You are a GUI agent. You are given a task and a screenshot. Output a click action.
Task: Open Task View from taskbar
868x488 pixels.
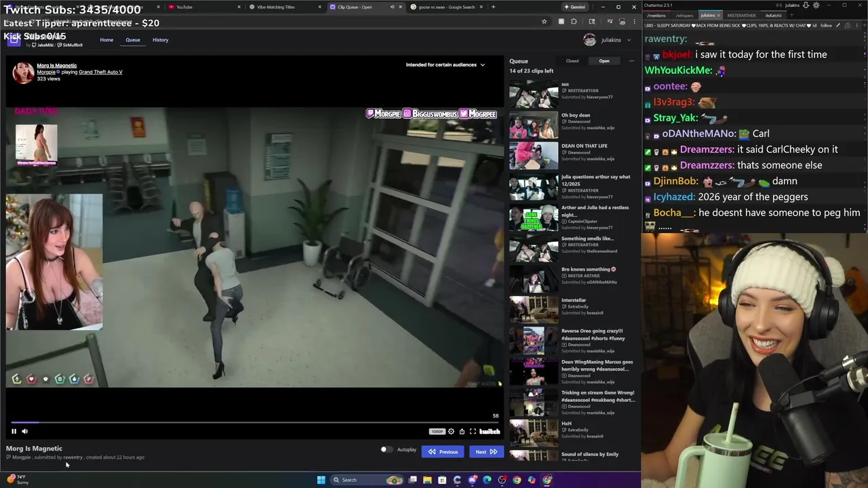pyautogui.click(x=412, y=480)
